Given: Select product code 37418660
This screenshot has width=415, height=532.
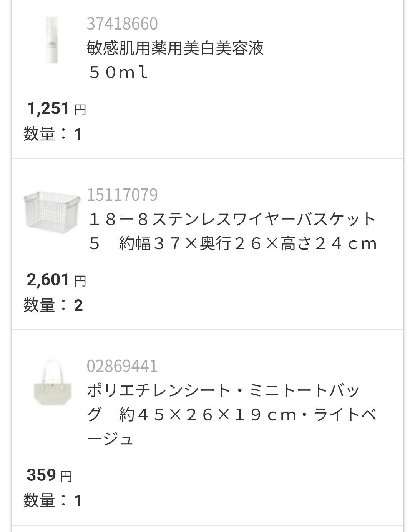Looking at the screenshot, I should [122, 24].
